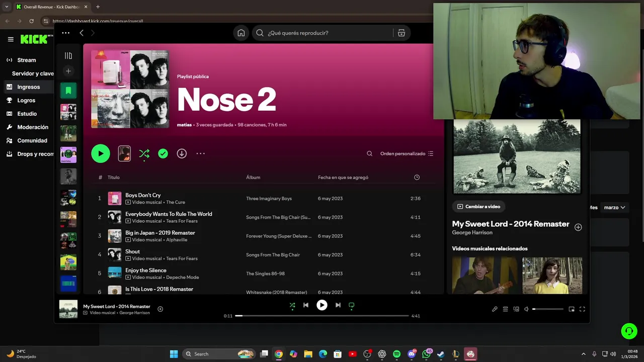Open the marzo month dropdown in Kick
The image size is (644, 362).
coord(615,207)
